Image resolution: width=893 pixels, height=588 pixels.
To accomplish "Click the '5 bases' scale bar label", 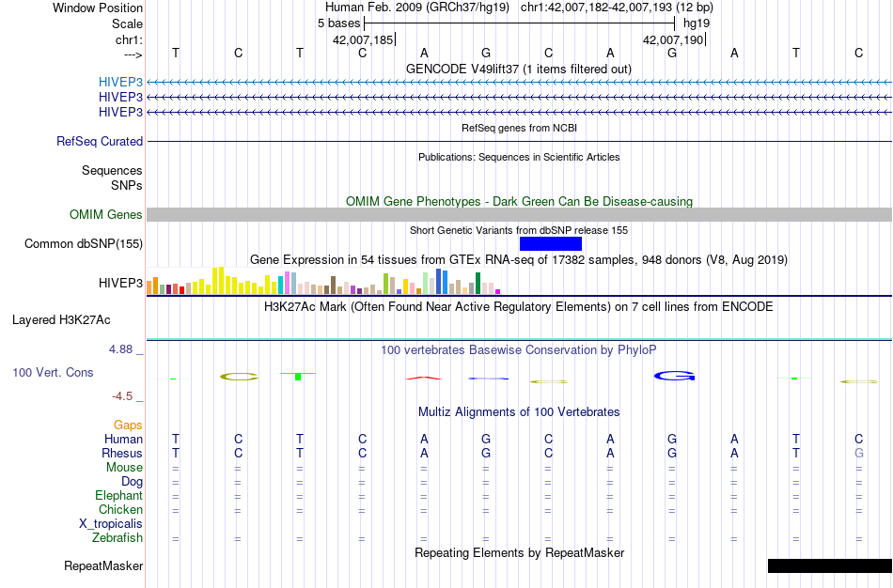I will tap(338, 23).
